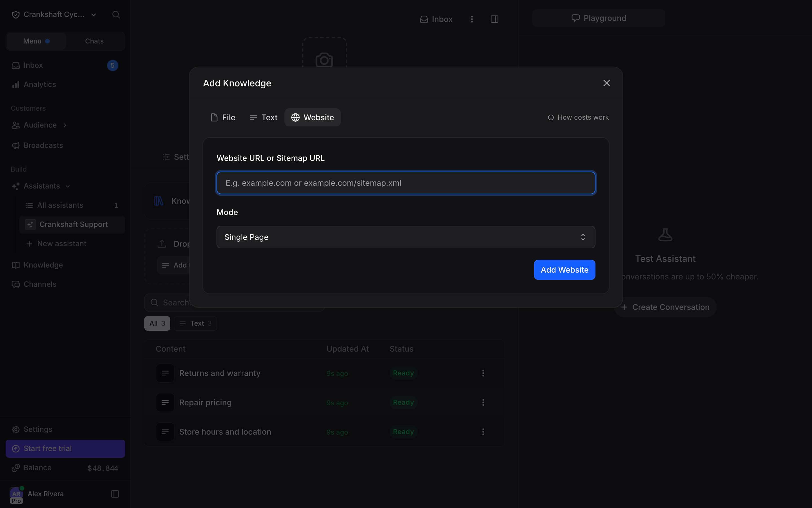Click Start free trial

coord(65,448)
